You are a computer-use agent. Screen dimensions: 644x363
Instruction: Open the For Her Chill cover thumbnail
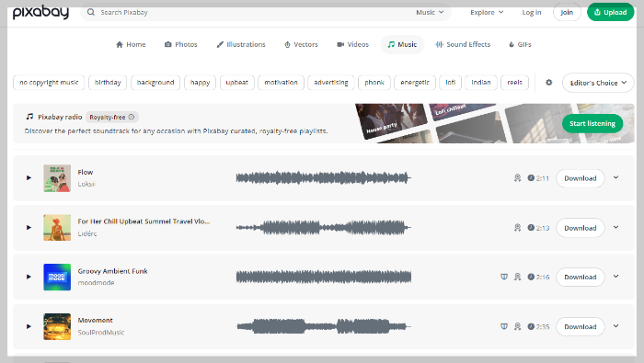click(57, 228)
